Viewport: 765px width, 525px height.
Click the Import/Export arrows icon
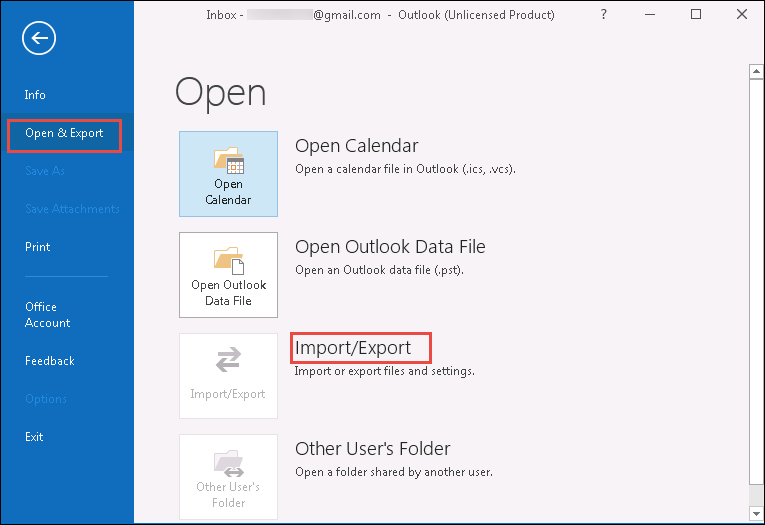click(228, 360)
